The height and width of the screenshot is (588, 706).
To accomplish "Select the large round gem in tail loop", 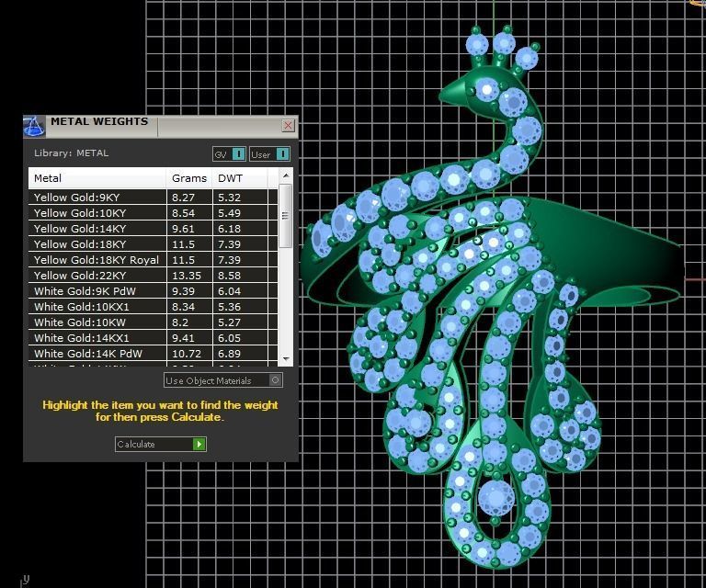I will click(495, 499).
